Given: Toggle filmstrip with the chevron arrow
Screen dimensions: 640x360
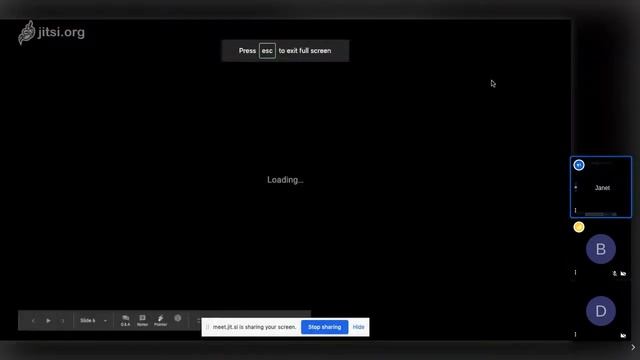Looking at the screenshot, I should pos(633,347).
